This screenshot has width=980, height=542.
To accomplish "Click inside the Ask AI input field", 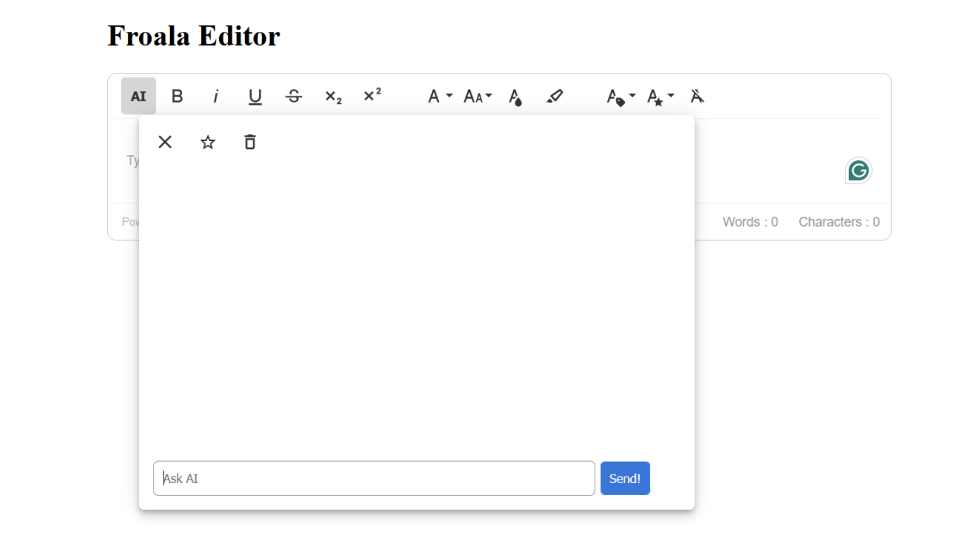I will click(373, 478).
